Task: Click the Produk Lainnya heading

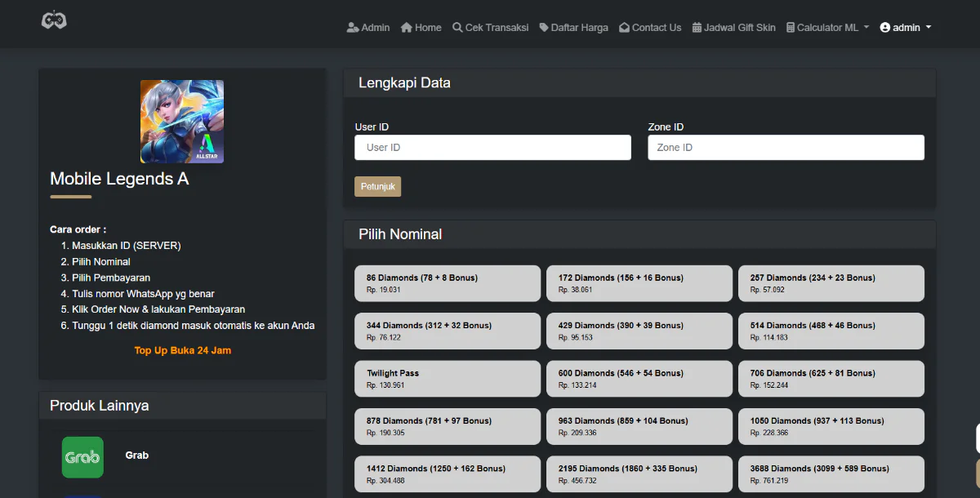Action: tap(99, 406)
